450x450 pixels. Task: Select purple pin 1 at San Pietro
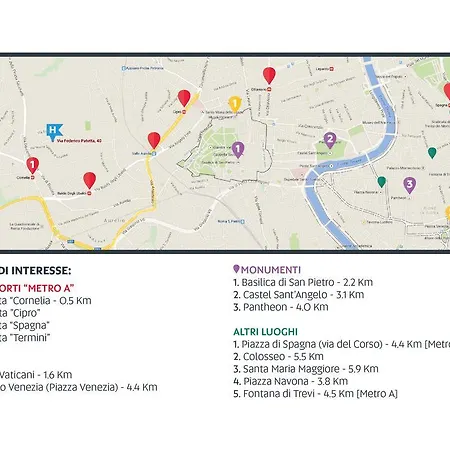tap(238, 150)
